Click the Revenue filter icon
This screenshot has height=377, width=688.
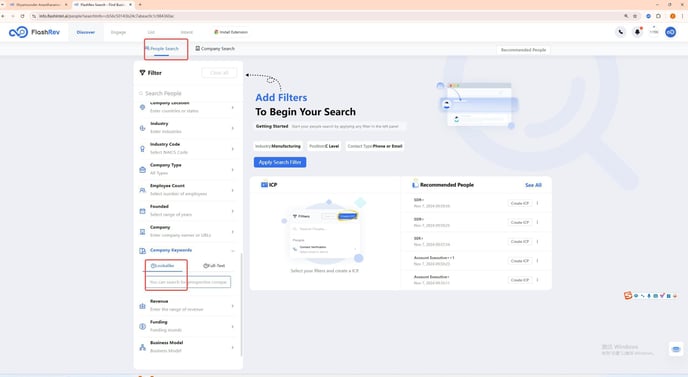click(x=142, y=306)
